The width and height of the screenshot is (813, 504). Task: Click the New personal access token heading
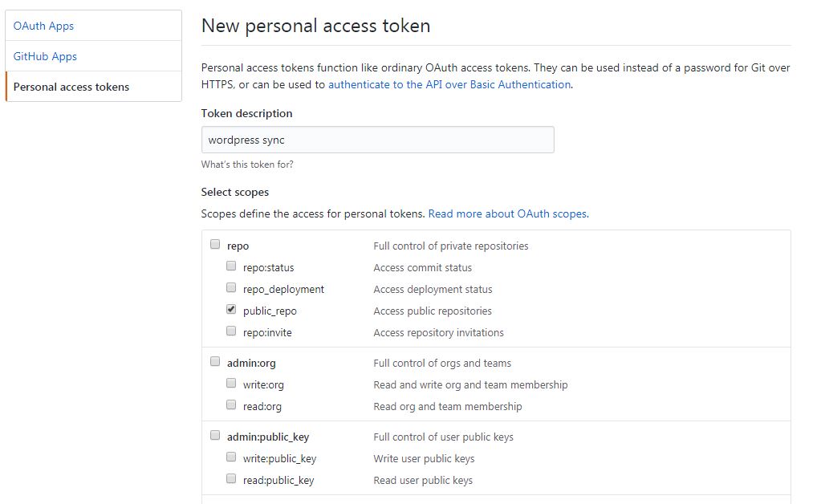click(x=315, y=26)
